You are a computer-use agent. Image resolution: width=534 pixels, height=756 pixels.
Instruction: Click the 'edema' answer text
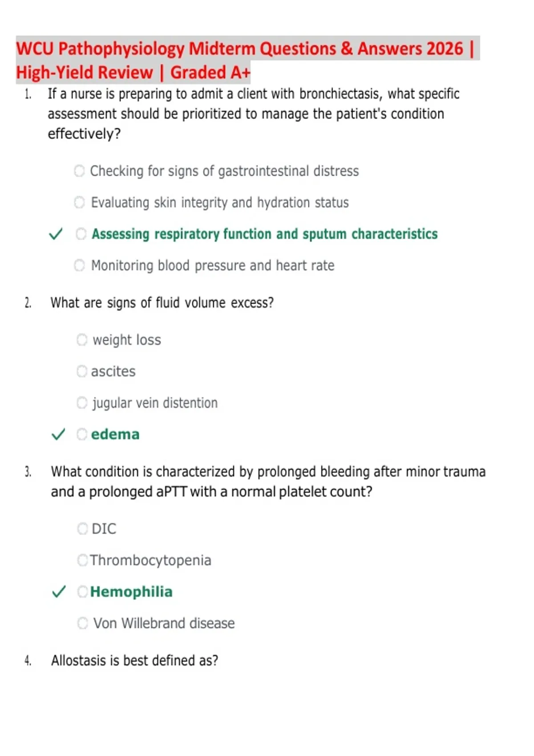[x=115, y=434]
